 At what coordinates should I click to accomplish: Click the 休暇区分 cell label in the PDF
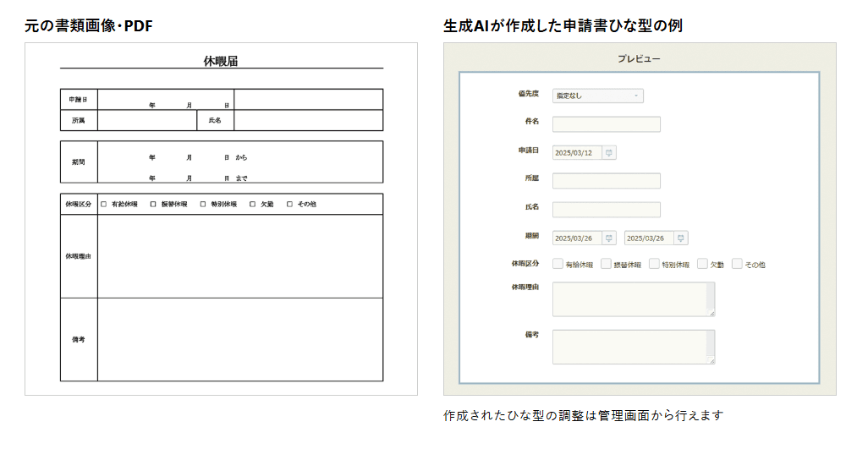(78, 204)
